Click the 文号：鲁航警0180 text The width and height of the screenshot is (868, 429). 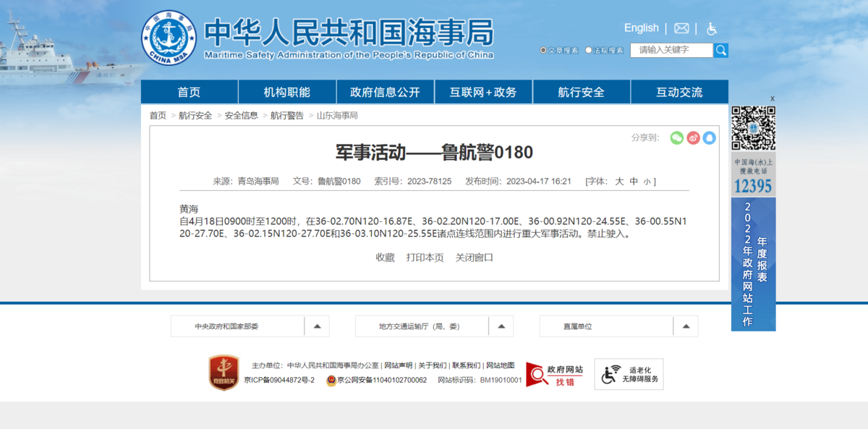point(326,182)
